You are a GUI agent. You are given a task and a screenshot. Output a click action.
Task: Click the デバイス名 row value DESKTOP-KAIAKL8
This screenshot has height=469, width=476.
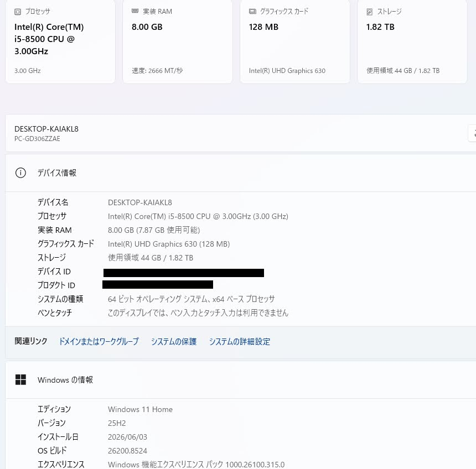[140, 202]
